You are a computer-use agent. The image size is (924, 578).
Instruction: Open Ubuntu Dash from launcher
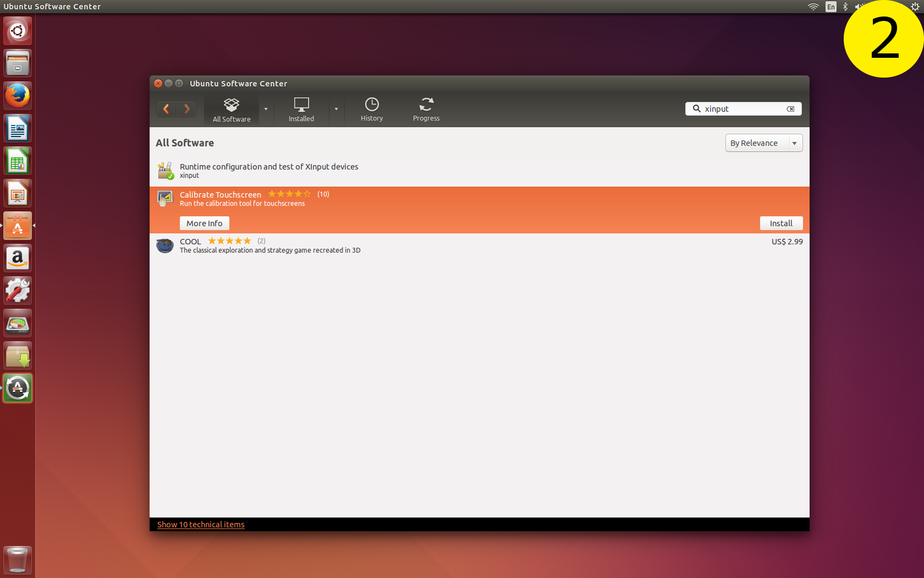(18, 31)
